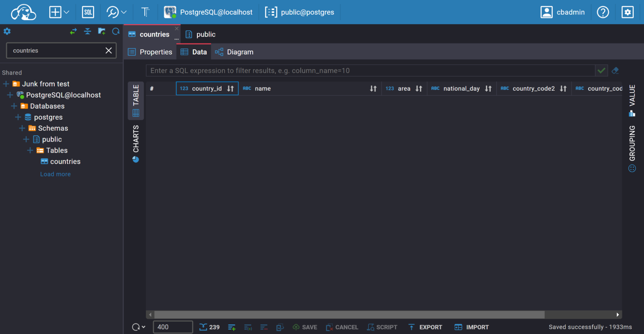Click the duplicate row icon
Screen dimensions: 644x334
click(x=248, y=327)
